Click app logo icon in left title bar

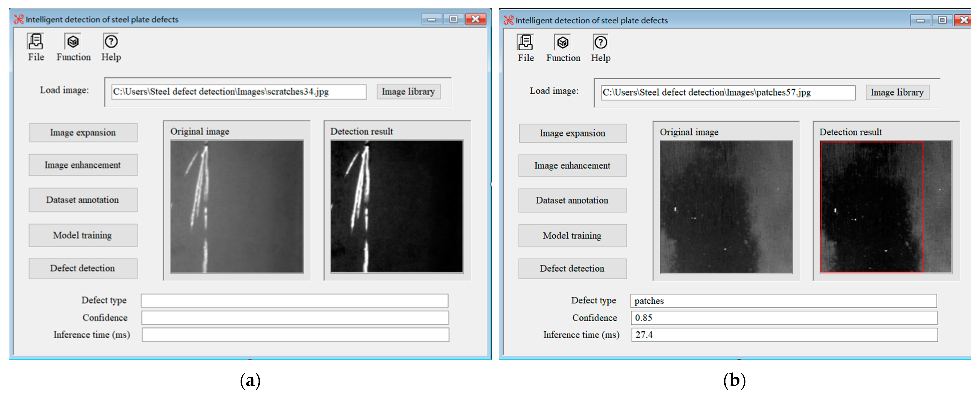coord(19,19)
